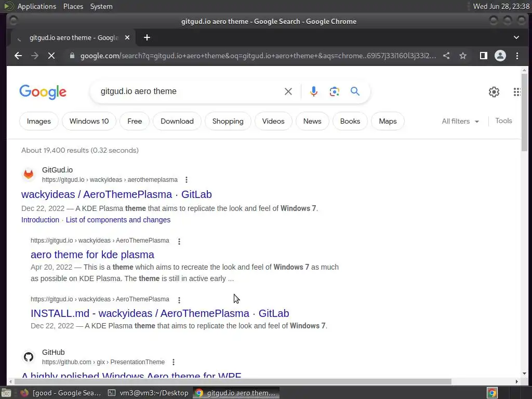Submit search with magnifier icon
532x399 pixels.
coord(355,91)
